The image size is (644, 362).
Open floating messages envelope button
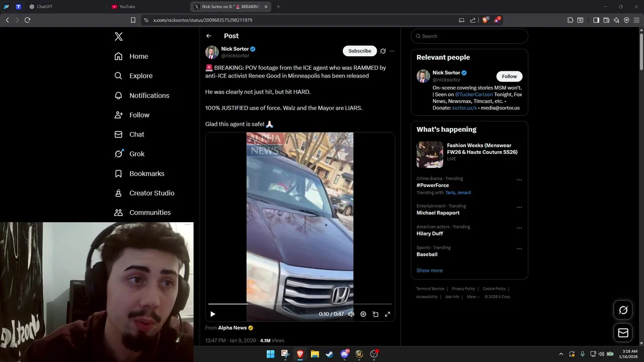pyautogui.click(x=623, y=333)
